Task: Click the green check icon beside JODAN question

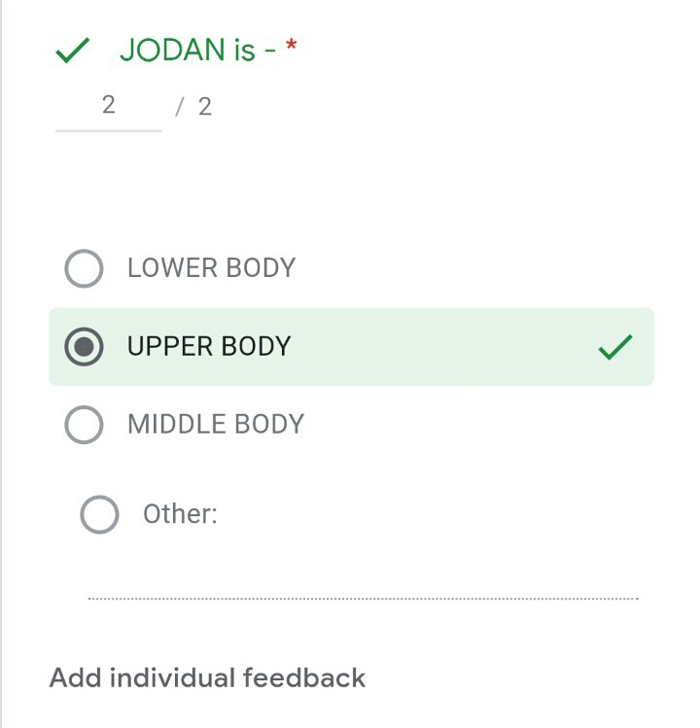Action: tap(73, 51)
